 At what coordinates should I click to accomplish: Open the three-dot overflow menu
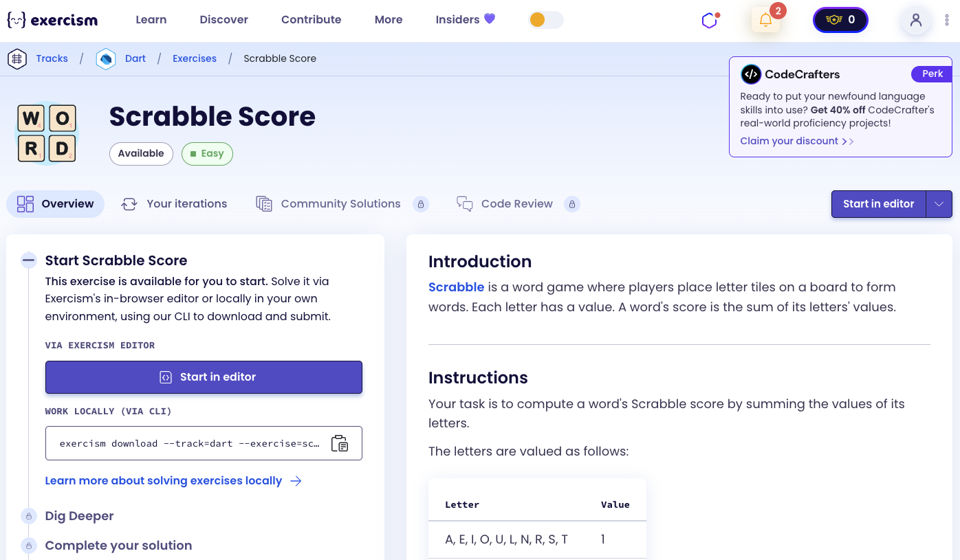coord(947,21)
